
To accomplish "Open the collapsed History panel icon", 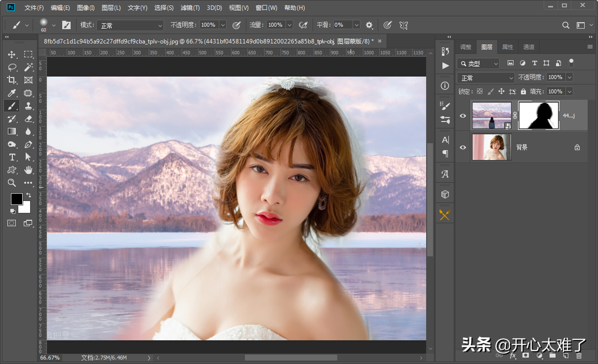I will click(445, 51).
